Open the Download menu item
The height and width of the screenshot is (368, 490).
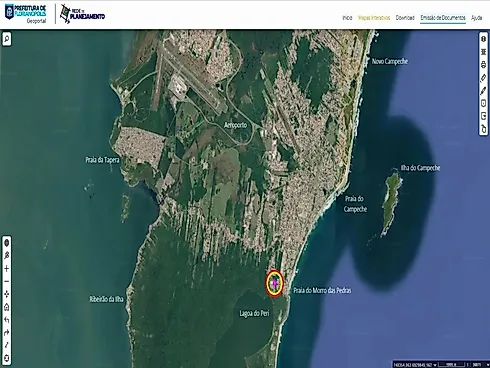pos(405,18)
